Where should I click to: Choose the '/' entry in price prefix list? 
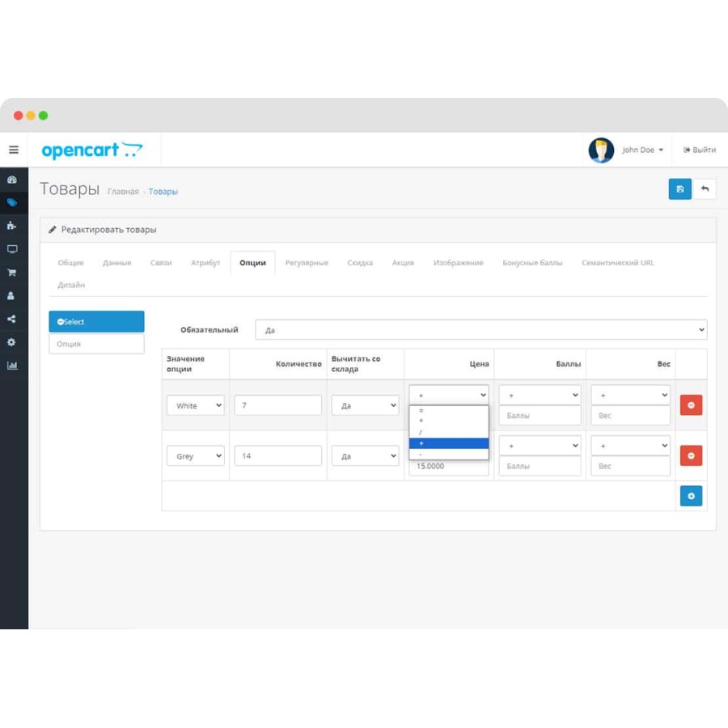click(x=448, y=432)
